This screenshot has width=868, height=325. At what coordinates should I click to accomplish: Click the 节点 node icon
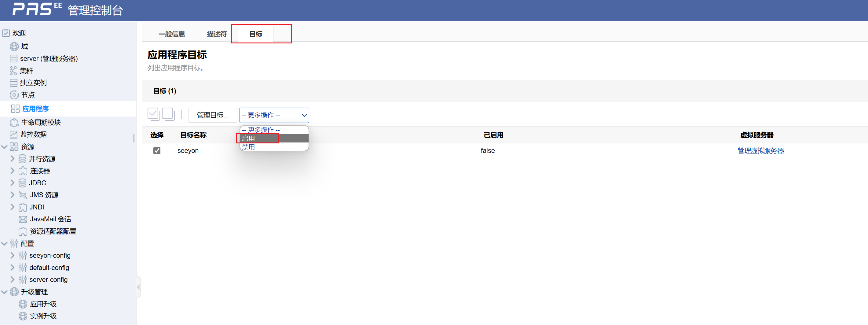[14, 95]
